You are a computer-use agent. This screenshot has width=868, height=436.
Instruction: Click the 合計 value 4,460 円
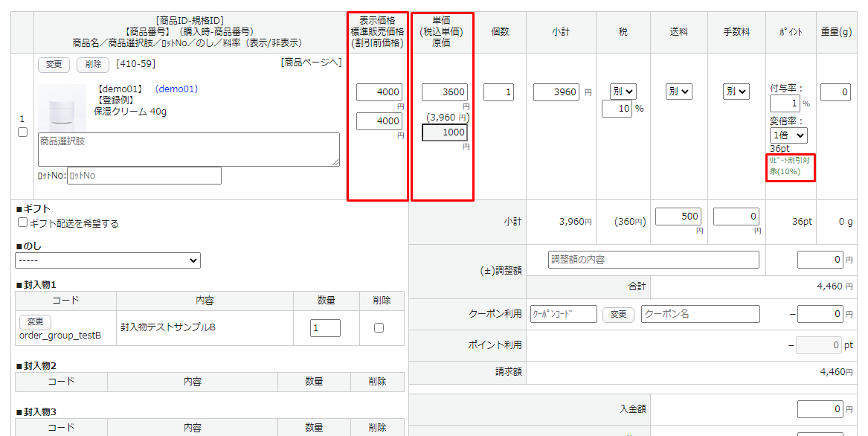click(835, 286)
